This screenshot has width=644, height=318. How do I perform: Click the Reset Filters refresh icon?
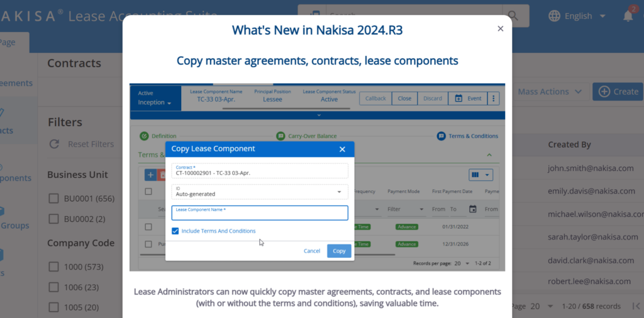coord(55,145)
